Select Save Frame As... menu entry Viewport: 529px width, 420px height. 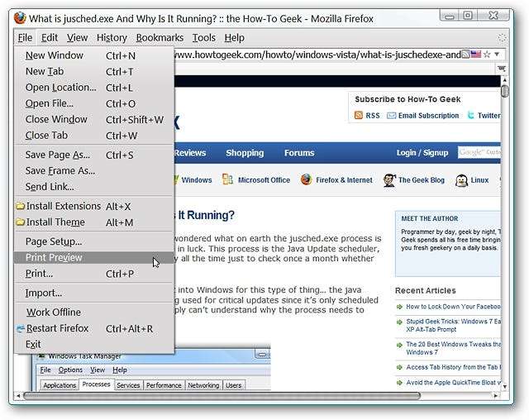coord(94,170)
